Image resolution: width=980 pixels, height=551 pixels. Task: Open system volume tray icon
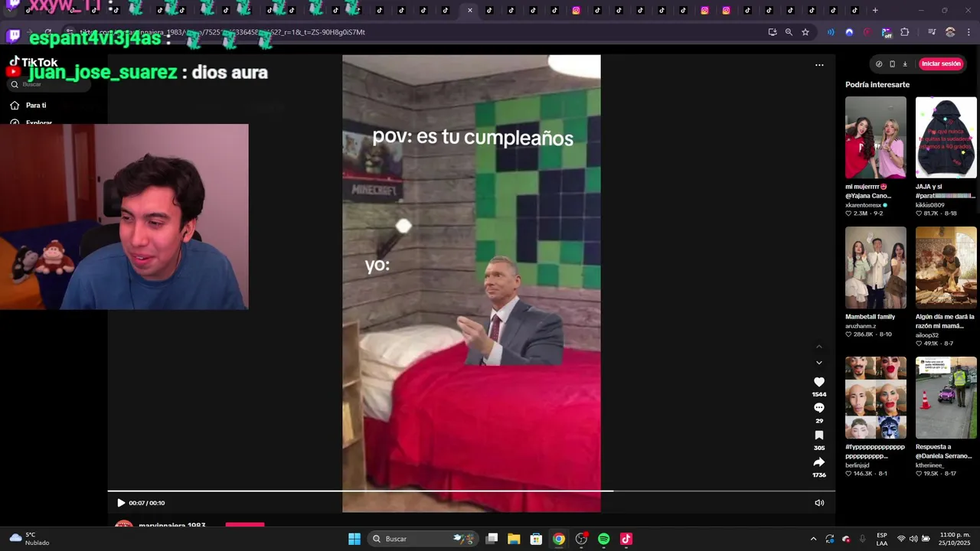click(913, 539)
